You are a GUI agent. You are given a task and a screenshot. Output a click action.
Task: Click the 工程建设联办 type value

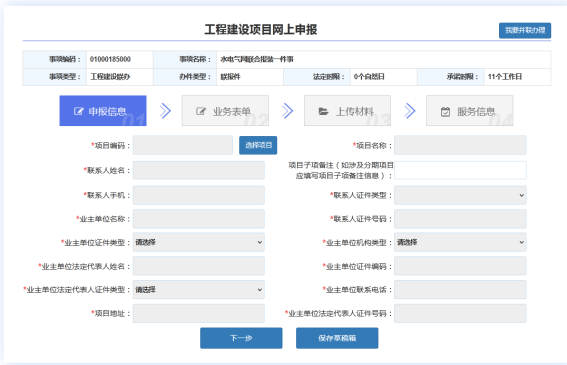click(x=110, y=77)
